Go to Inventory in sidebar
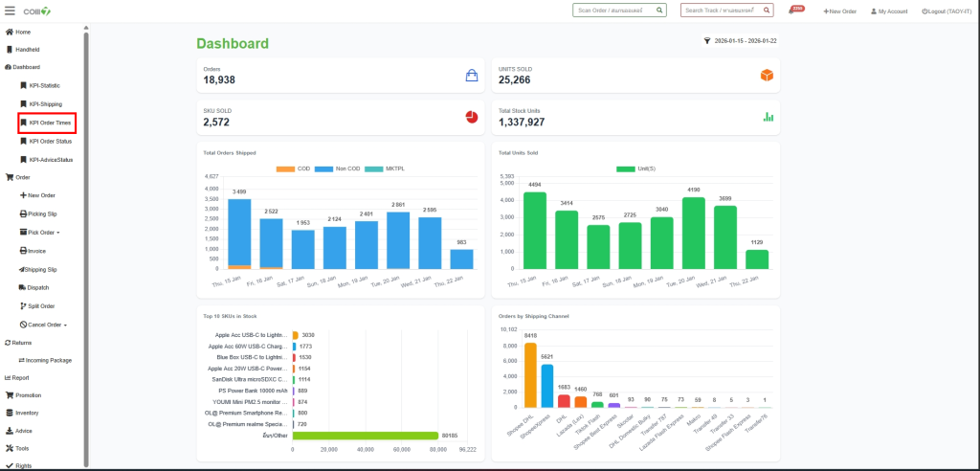Viewport: 980px width, 471px height. (26, 413)
